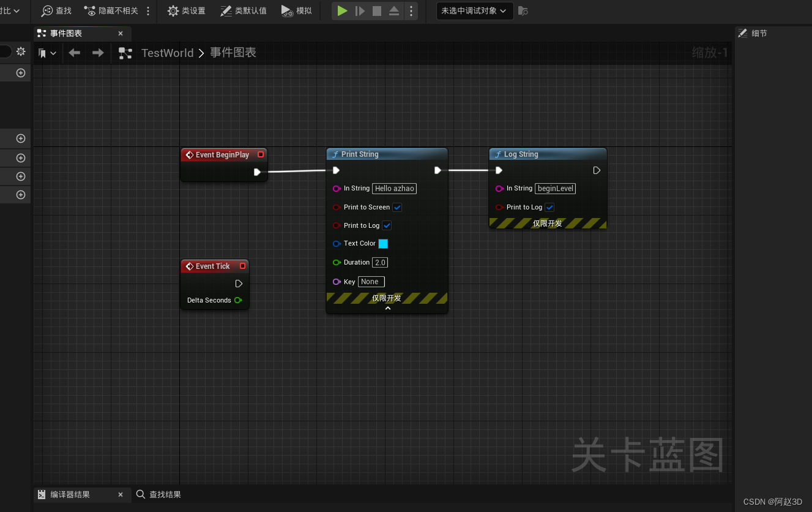Image resolution: width=812 pixels, height=512 pixels.
Task: Click Event BeginPlay exec output pin
Action: point(257,172)
